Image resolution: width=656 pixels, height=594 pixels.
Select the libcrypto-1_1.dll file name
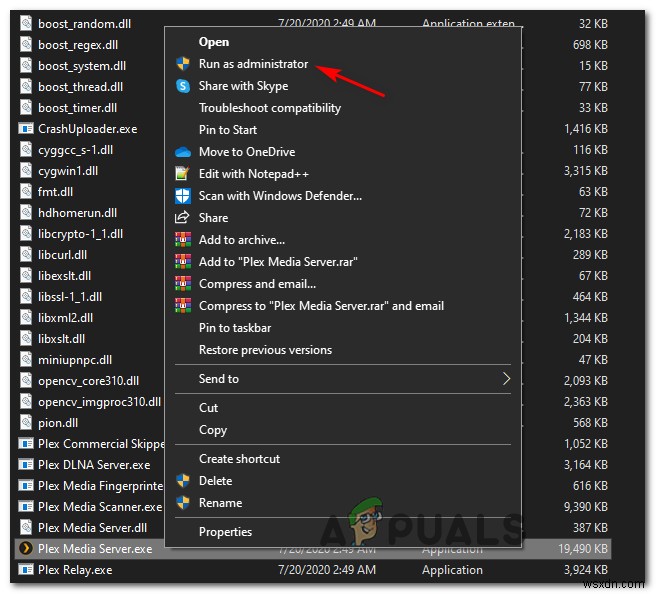click(80, 233)
